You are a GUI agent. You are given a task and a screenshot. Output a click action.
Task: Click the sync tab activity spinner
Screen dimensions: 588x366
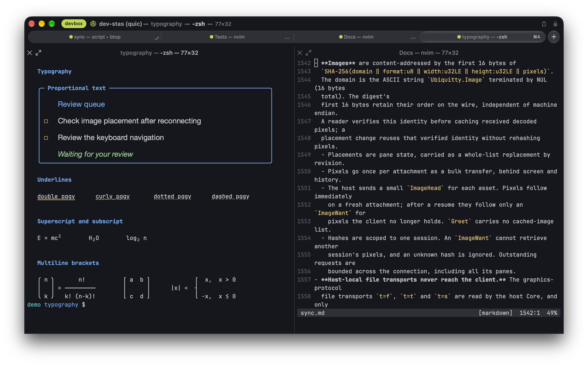pyautogui.click(x=157, y=37)
